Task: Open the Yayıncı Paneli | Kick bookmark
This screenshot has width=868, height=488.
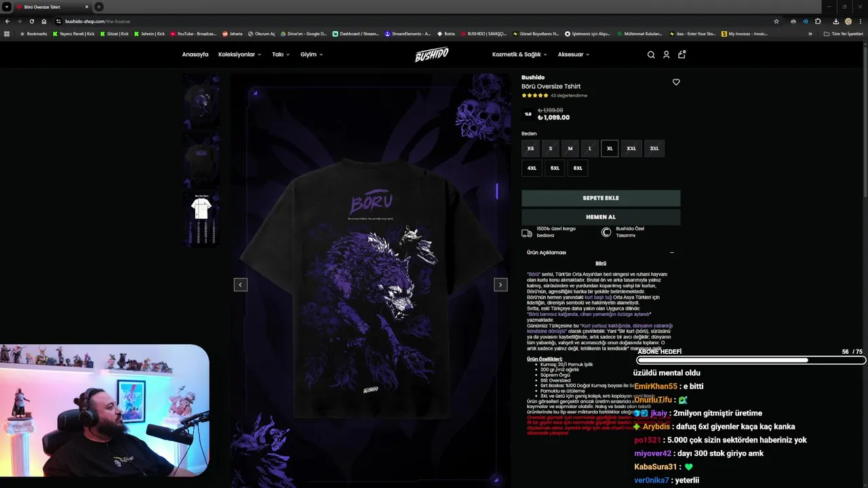Action: click(74, 34)
